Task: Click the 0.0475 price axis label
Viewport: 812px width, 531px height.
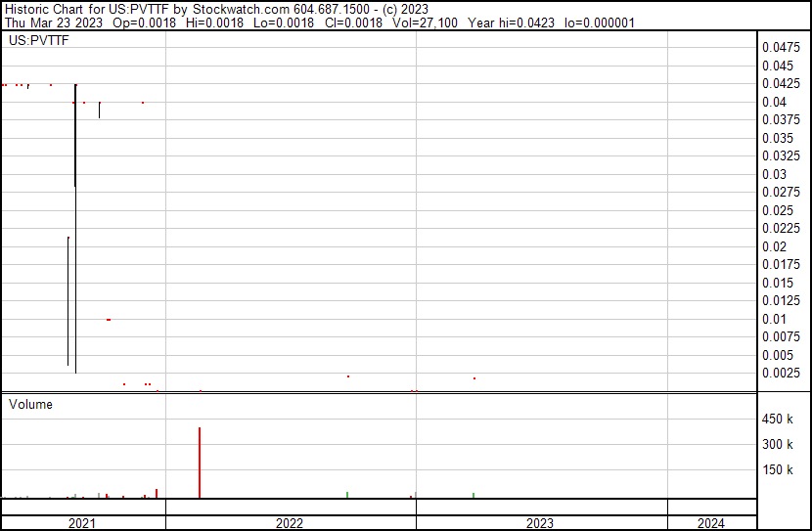Action: 781,48
